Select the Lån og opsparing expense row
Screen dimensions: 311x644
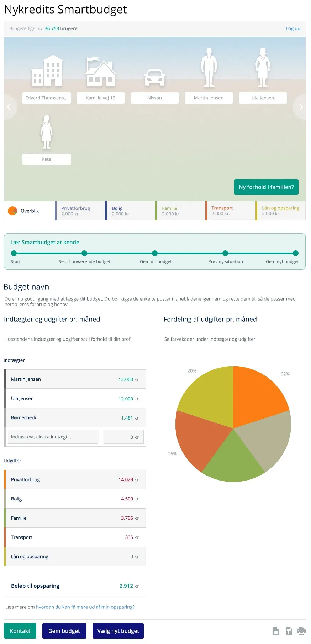pos(75,556)
